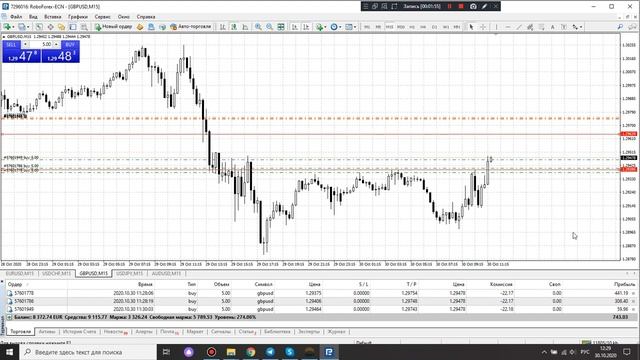
Task: Open the Periods clock icon
Action: (334, 27)
